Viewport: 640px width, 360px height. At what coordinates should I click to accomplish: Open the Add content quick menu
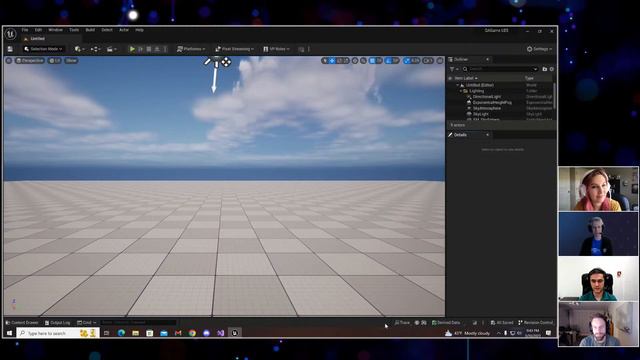pyautogui.click(x=79, y=49)
